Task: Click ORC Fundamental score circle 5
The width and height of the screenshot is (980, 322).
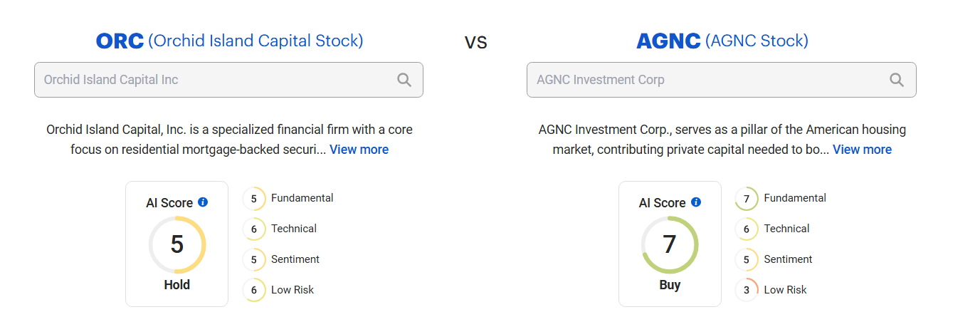Action: 254,199
